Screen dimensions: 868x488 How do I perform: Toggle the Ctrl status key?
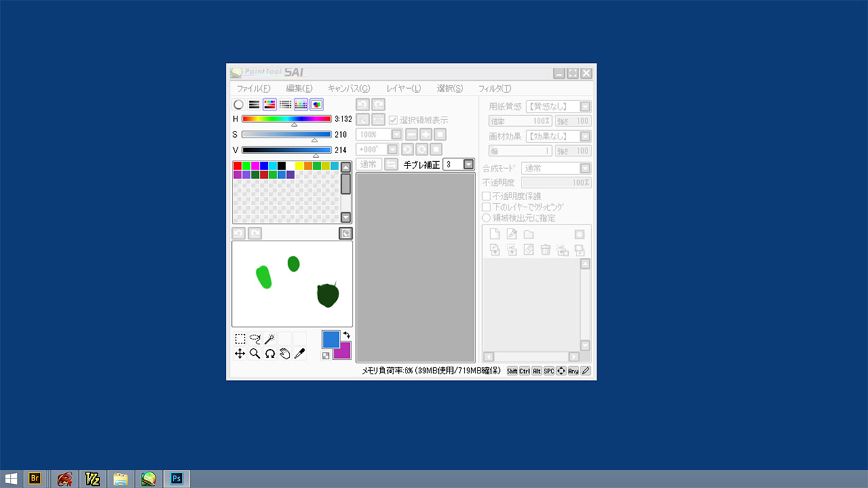pyautogui.click(x=524, y=371)
